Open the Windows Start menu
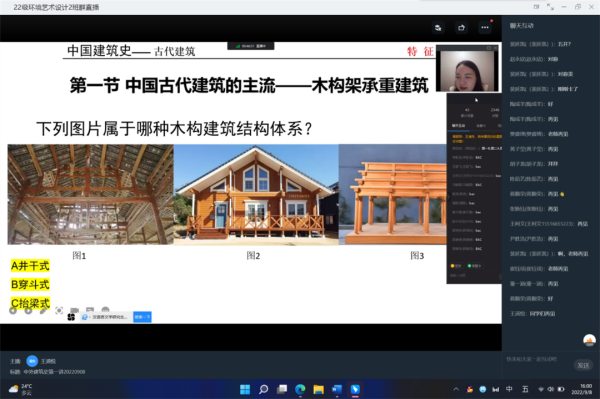This screenshot has width=600, height=399. click(x=245, y=389)
